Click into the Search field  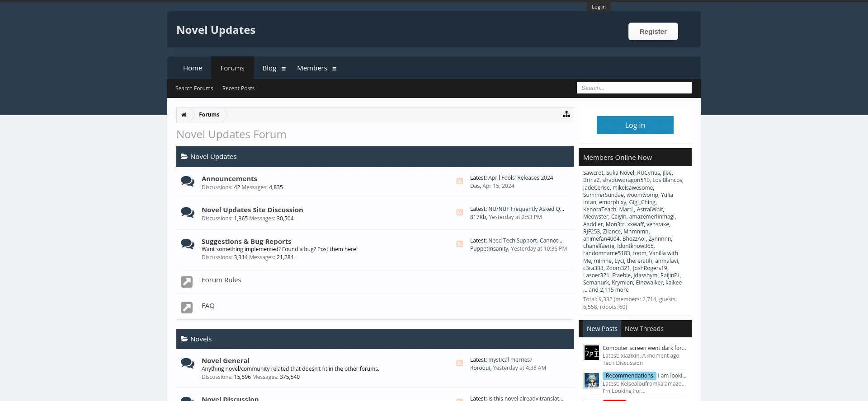coord(634,88)
